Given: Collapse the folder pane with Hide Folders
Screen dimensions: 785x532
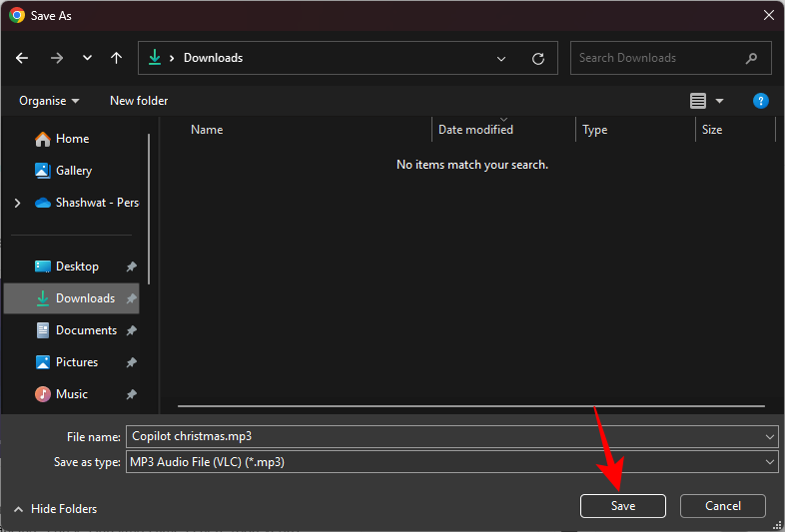Looking at the screenshot, I should pos(58,509).
